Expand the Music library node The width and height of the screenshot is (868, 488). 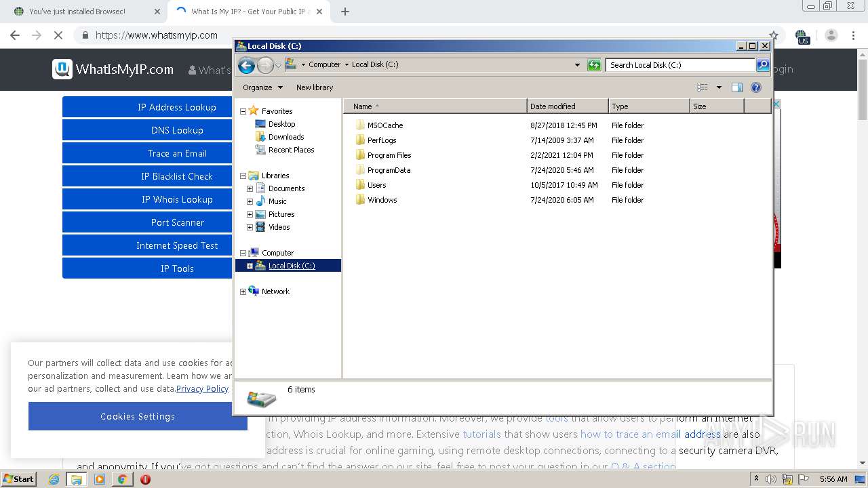[x=250, y=201]
